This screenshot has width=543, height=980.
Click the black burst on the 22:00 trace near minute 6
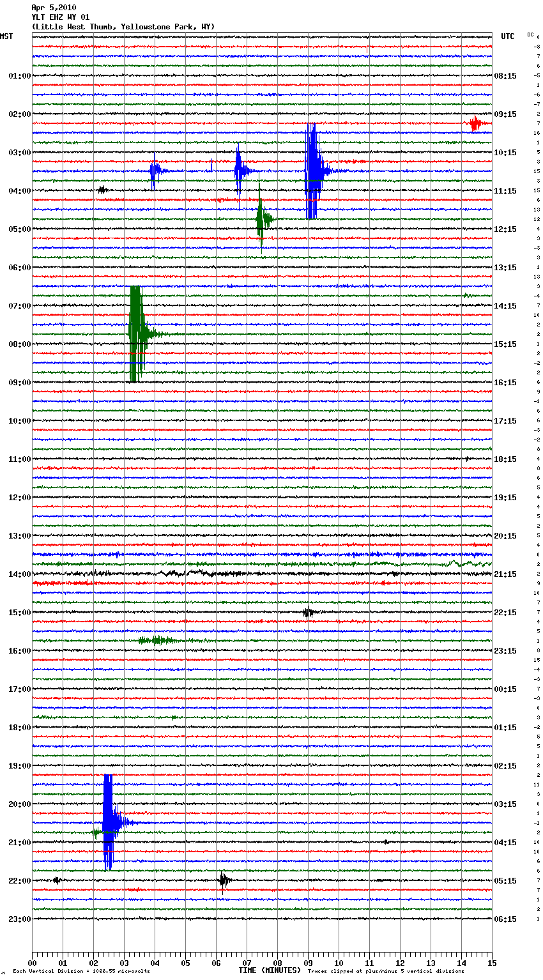tap(224, 880)
